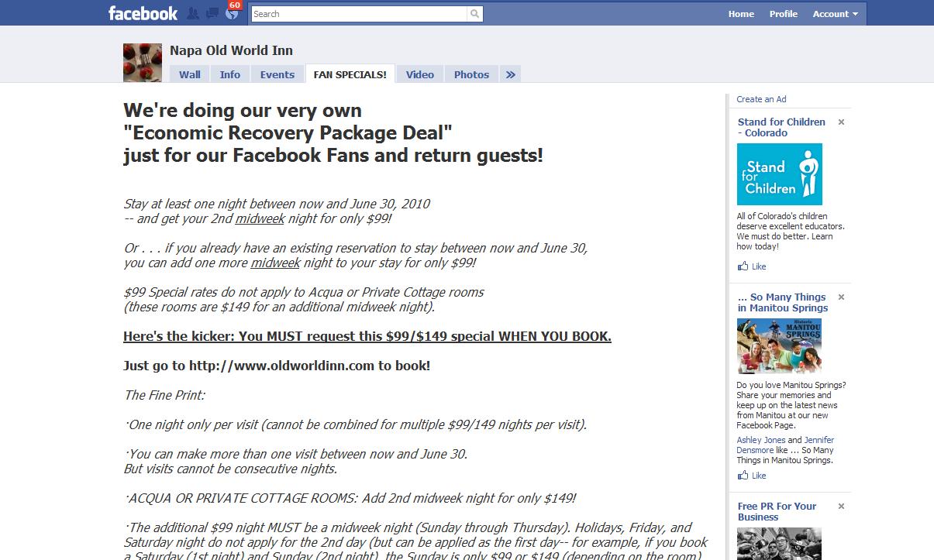934x560 pixels.
Task: Click "Here's the kicker" underlined line
Action: point(367,336)
